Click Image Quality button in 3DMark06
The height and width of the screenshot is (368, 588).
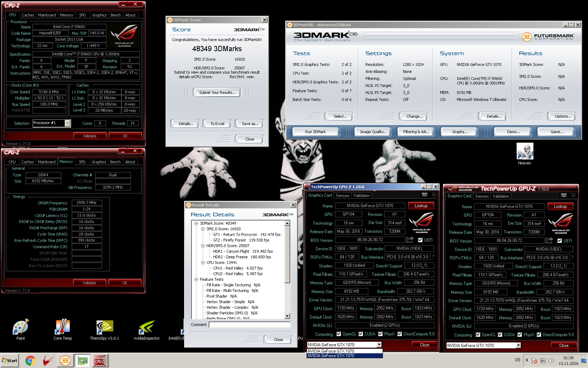click(373, 132)
